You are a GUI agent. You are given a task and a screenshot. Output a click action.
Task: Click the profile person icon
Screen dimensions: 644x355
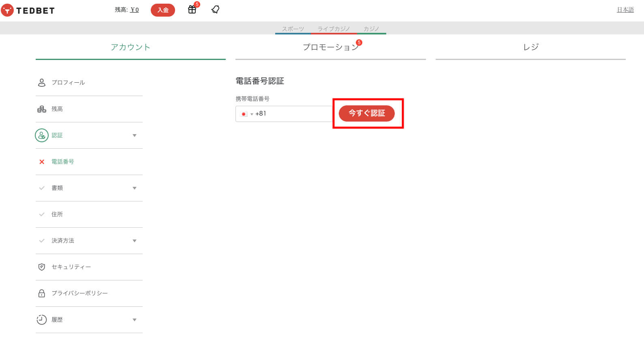point(42,83)
